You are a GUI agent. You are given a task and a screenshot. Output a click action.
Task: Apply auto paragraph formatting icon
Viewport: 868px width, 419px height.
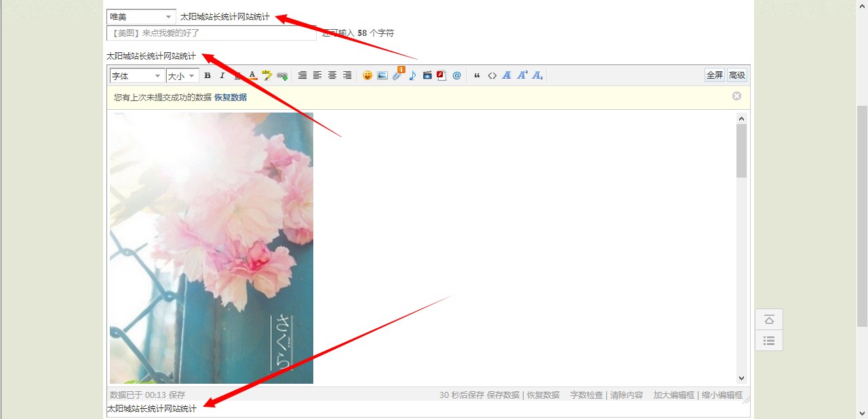coord(302,76)
